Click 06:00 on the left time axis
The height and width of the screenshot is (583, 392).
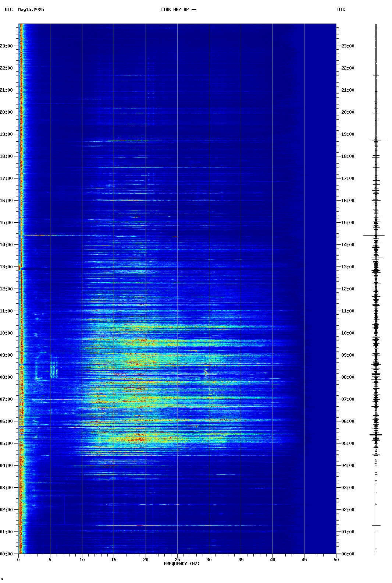click(7, 421)
